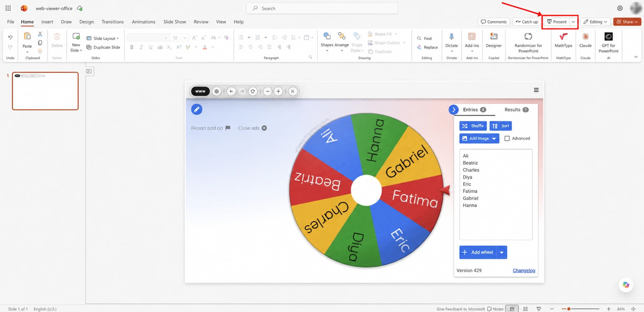Viewport: 644px width, 312px height.
Task: Click the web viewer collapse toolbar icon
Action: (x=293, y=91)
